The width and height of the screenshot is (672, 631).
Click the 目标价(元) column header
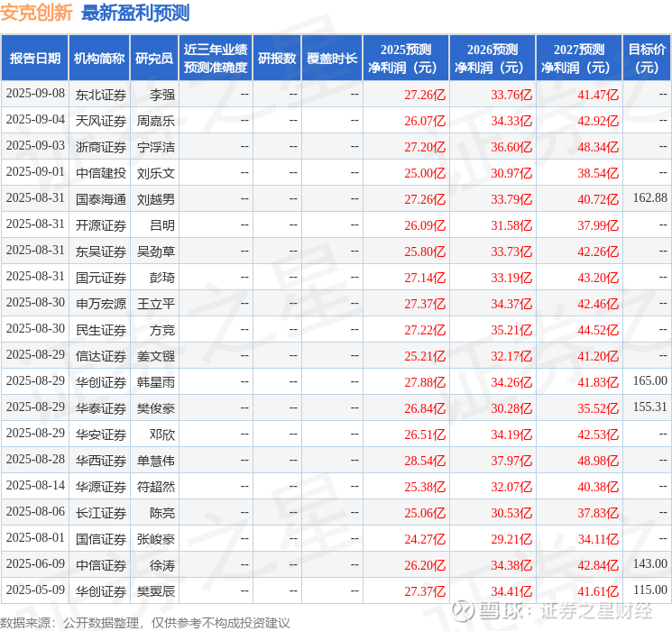pos(647,59)
